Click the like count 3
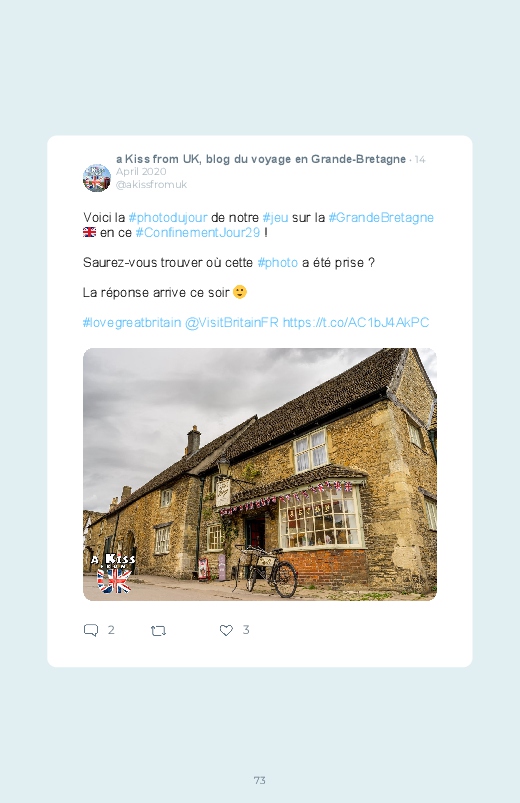This screenshot has width=520, height=803. [x=246, y=630]
